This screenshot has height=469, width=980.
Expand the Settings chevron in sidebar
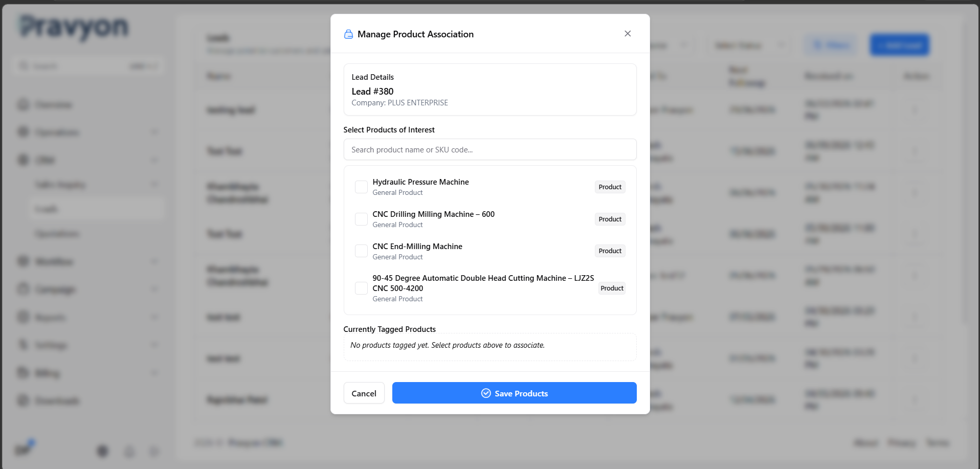pyautogui.click(x=154, y=345)
